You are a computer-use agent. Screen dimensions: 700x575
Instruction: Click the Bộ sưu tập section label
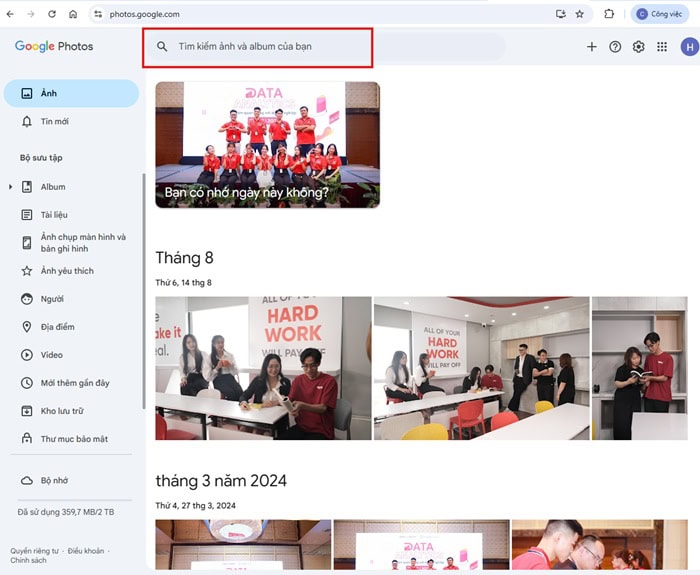tap(41, 158)
